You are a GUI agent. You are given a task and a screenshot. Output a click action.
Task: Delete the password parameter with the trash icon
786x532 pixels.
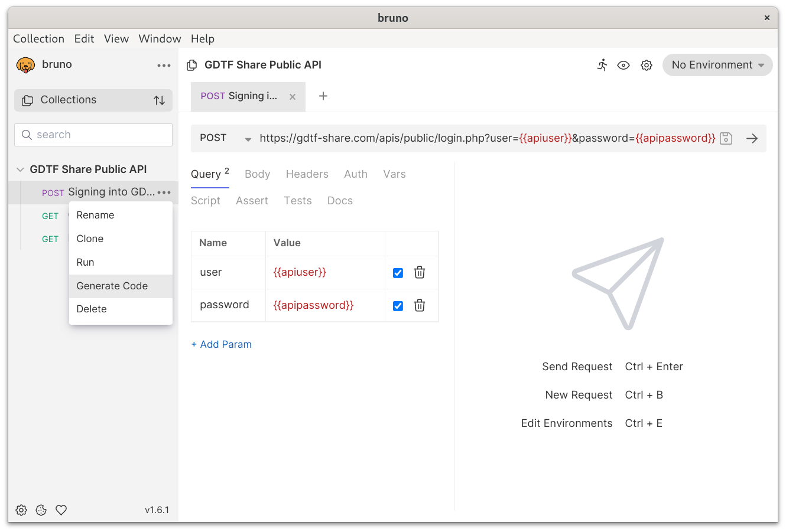tap(420, 305)
